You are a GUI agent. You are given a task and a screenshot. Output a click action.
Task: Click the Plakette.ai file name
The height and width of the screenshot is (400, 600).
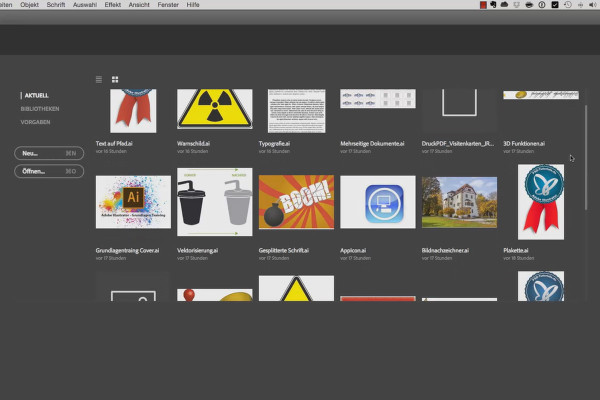click(x=515, y=250)
